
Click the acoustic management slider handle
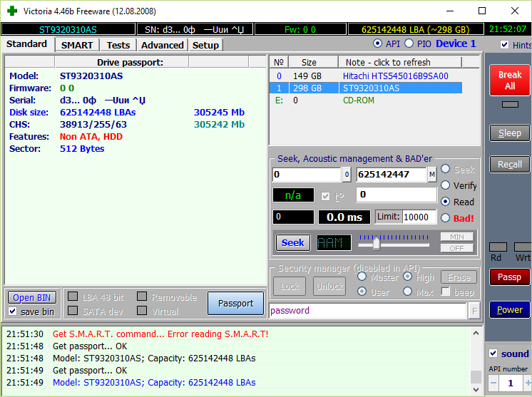pyautogui.click(x=376, y=243)
